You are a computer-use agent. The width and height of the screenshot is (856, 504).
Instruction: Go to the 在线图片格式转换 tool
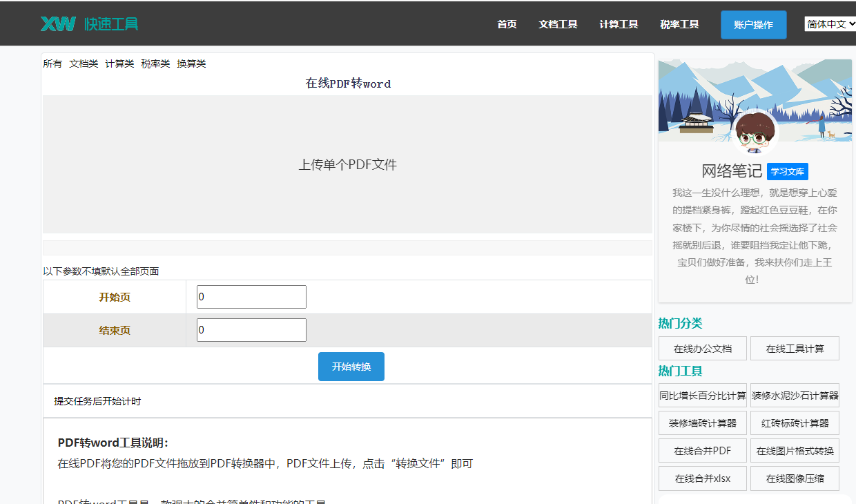coord(795,451)
